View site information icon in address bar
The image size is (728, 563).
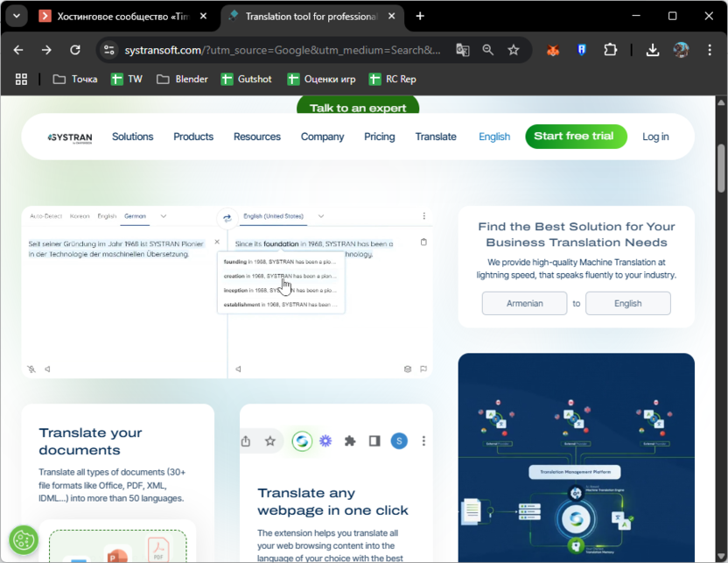click(x=109, y=50)
